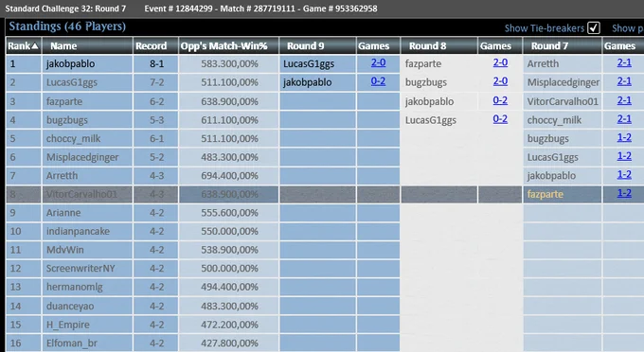The height and width of the screenshot is (352, 644).
Task: Open Round 8 0-2 result against jakobpablo
Action: 500,100
